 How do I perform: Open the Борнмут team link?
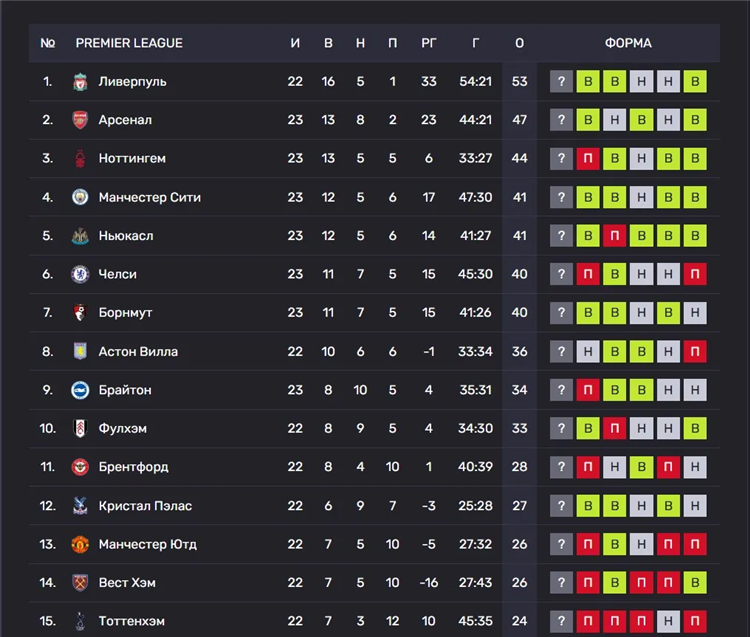[125, 312]
